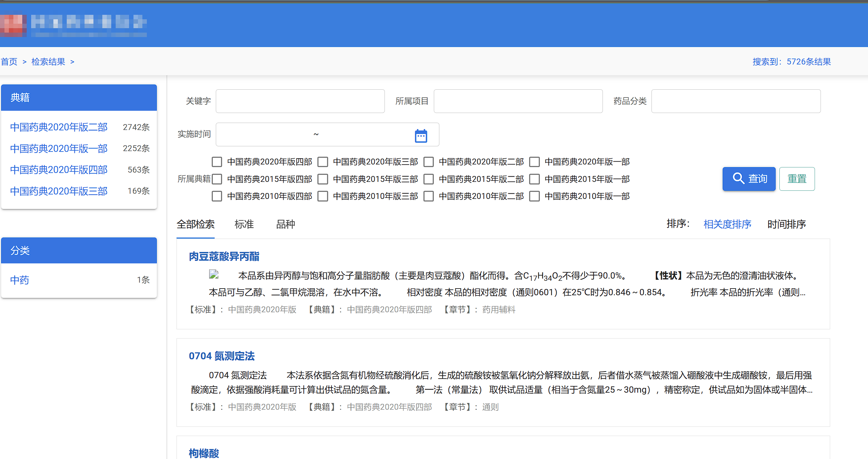Check 中国药典2015年版一部 checkbox
The width and height of the screenshot is (868, 459).
(x=534, y=179)
